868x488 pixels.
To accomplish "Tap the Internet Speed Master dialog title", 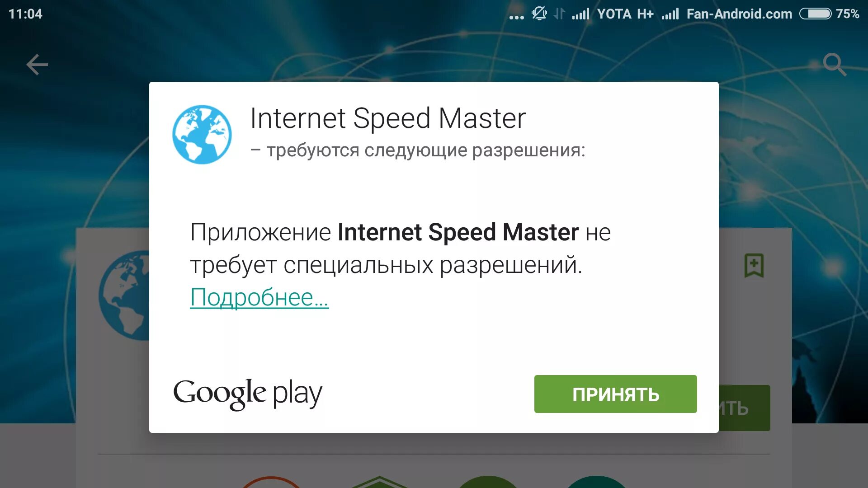I will coord(388,118).
